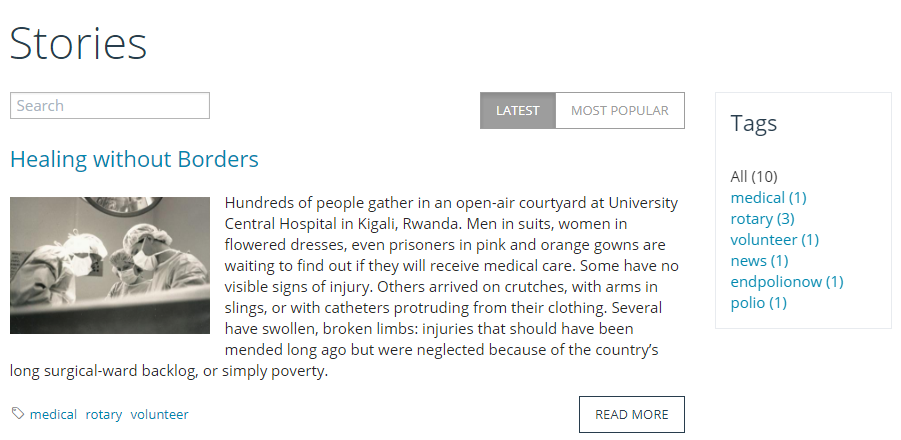Click the Tags panel heading
Viewport: 901px width, 440px height.
pos(754,124)
